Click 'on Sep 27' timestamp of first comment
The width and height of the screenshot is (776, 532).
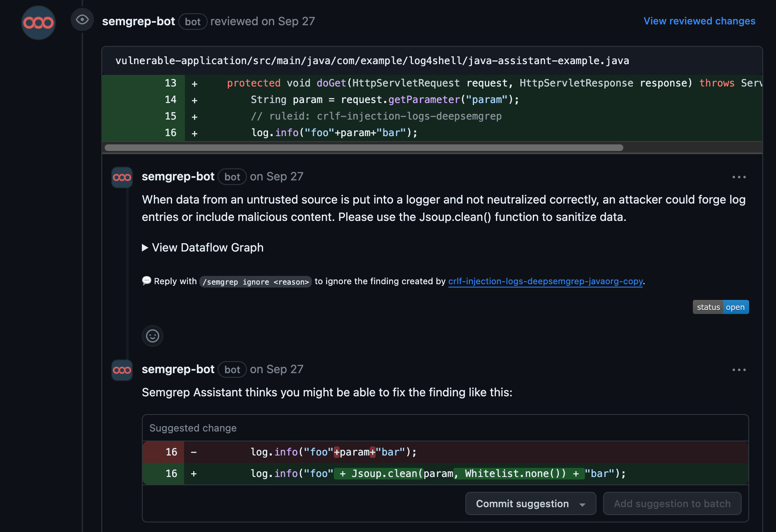(x=277, y=177)
